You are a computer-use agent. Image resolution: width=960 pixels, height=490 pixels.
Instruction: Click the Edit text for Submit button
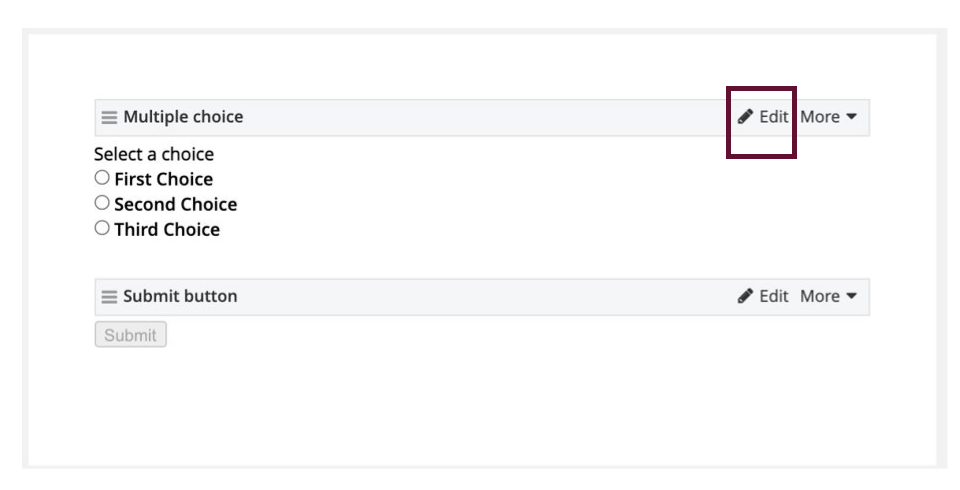[x=773, y=296]
